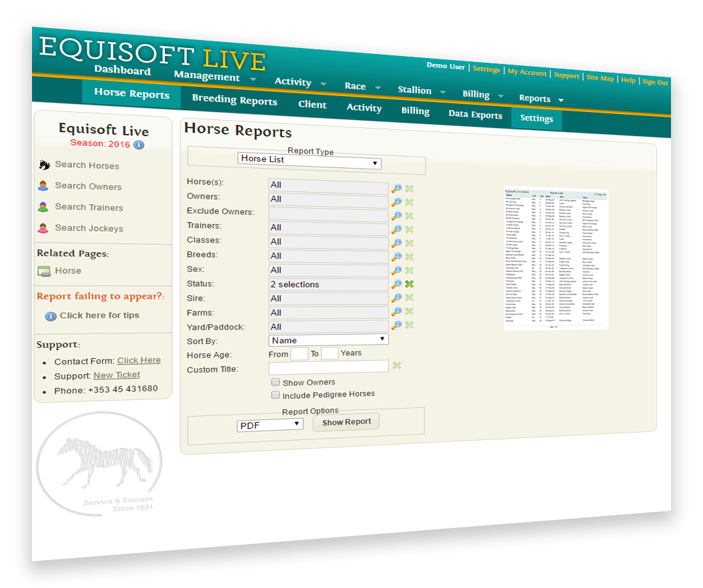Open search lookup for Exclude Owners
Image resolution: width=703 pixels, height=588 pixels.
(x=396, y=215)
